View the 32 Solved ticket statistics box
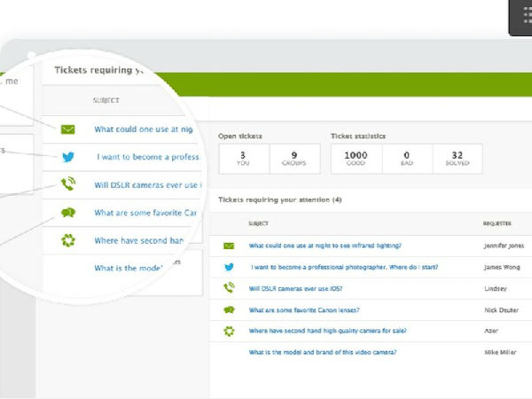Screen dimensions: 532x399 click(457, 159)
